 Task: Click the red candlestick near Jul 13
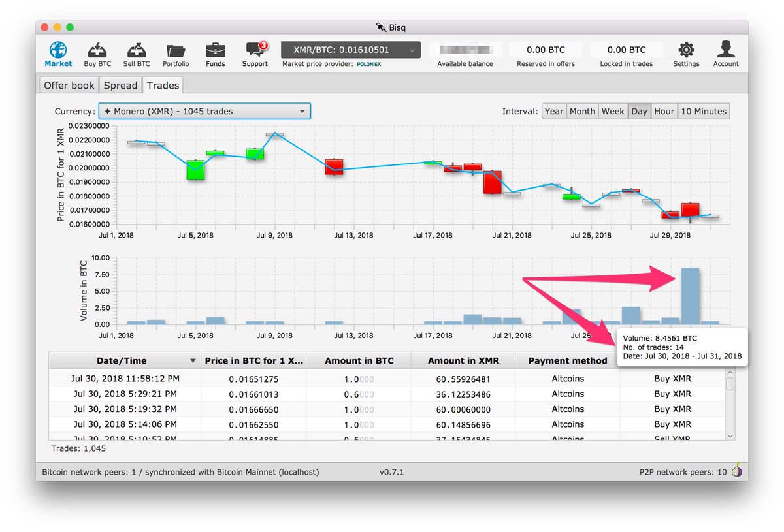[334, 166]
